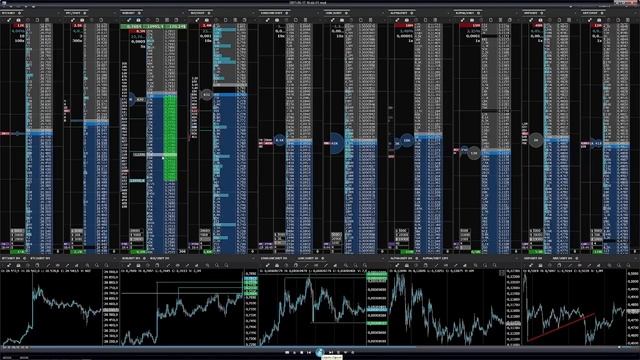The image size is (640, 360).
Task: Click link icon in tenth order book panel
Action: click(x=590, y=20)
